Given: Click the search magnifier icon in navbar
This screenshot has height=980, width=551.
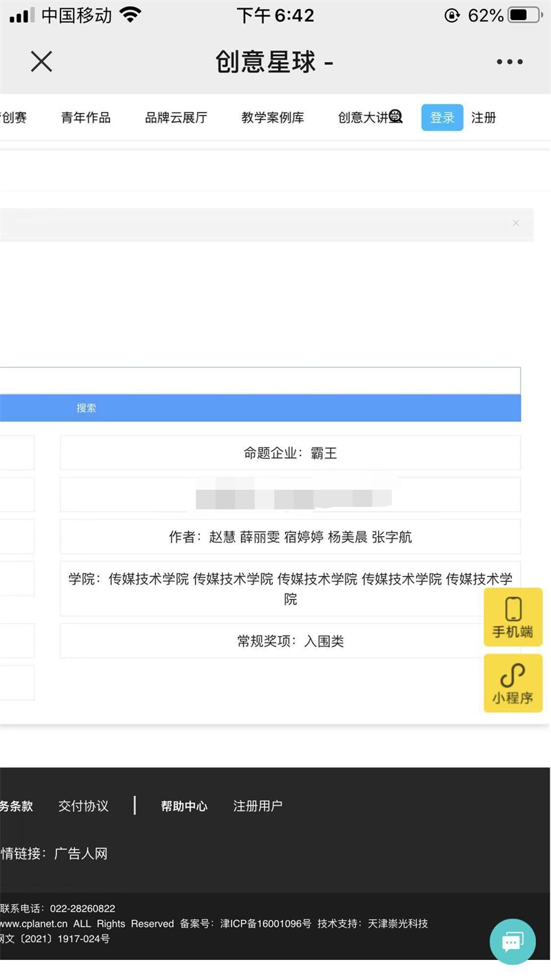Looking at the screenshot, I should tap(395, 116).
